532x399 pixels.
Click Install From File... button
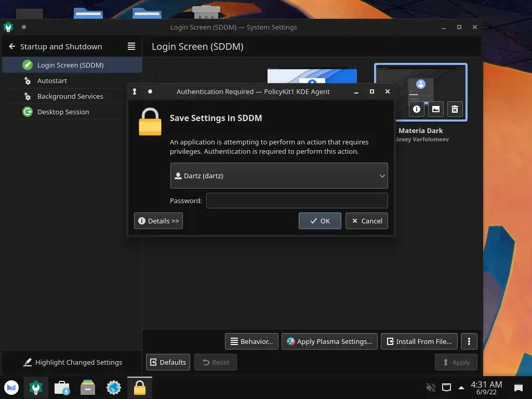tap(419, 341)
